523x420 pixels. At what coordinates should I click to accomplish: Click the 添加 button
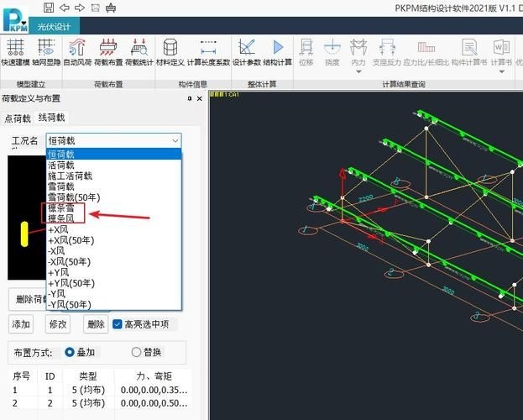(x=21, y=324)
